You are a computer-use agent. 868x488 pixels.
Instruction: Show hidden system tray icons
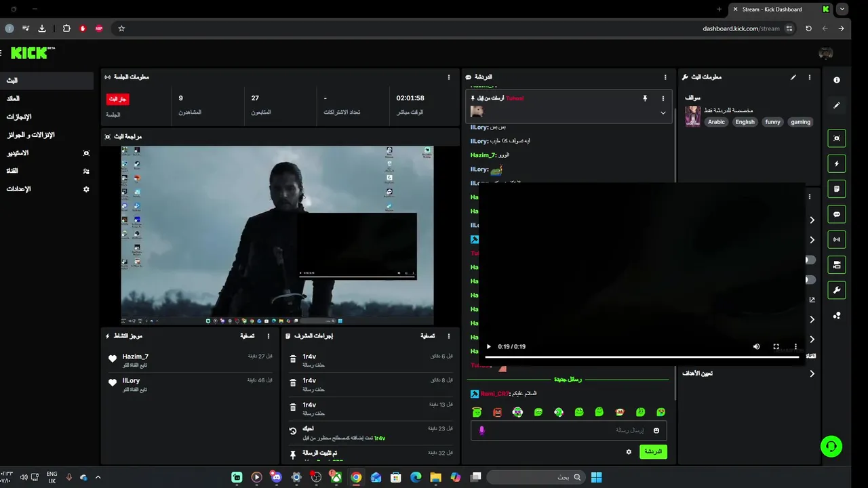(98, 477)
